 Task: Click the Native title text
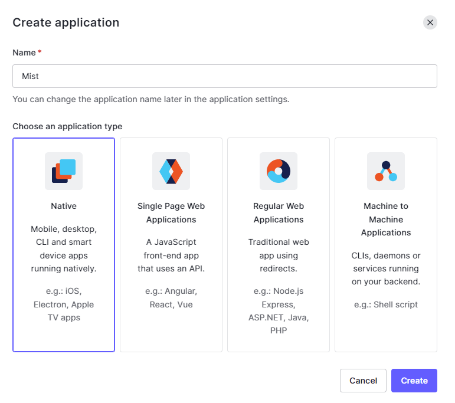pyautogui.click(x=64, y=206)
